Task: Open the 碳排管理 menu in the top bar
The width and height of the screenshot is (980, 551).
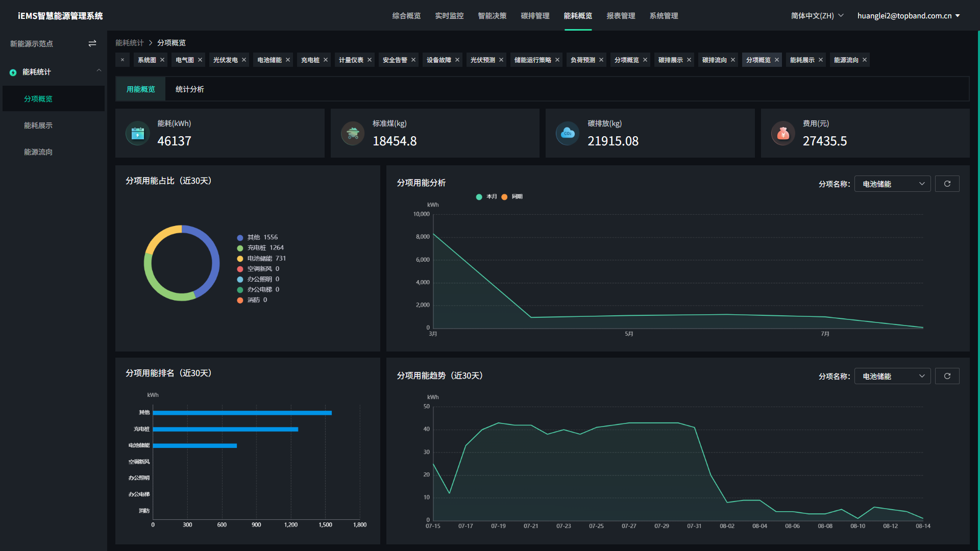Action: [x=535, y=16]
